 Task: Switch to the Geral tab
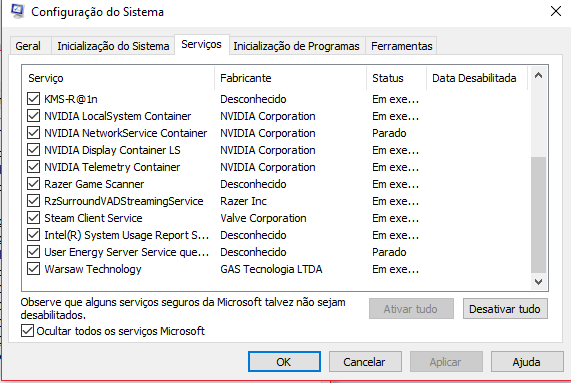28,46
